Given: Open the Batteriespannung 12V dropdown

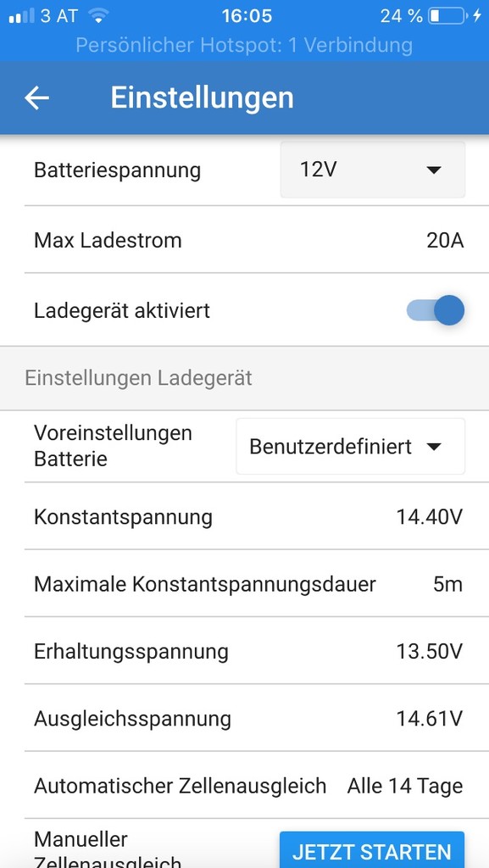Looking at the screenshot, I should click(x=373, y=170).
